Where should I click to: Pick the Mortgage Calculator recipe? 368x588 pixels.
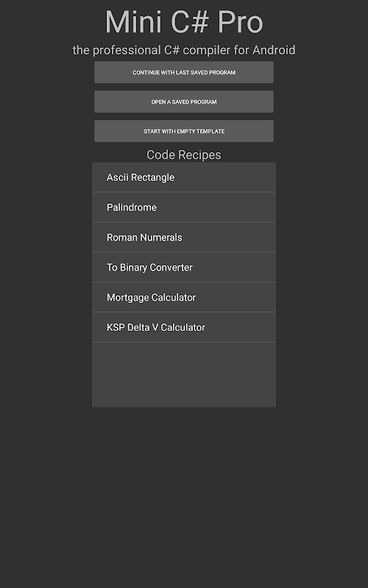[184, 298]
